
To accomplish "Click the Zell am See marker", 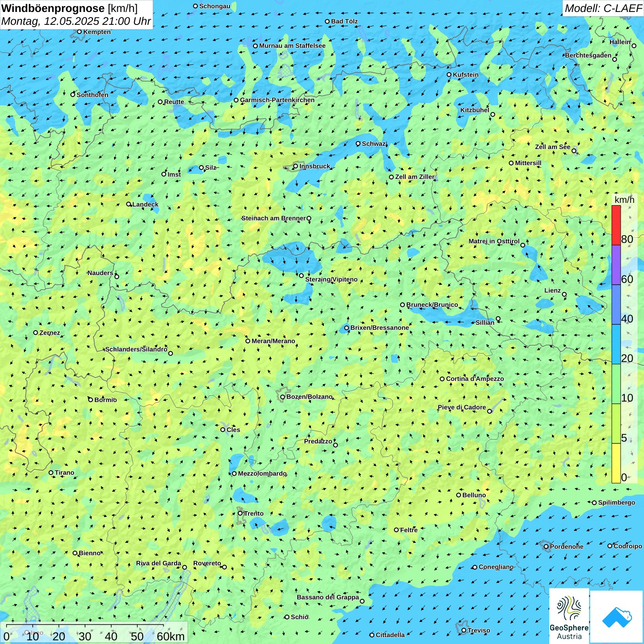I will click(574, 151).
